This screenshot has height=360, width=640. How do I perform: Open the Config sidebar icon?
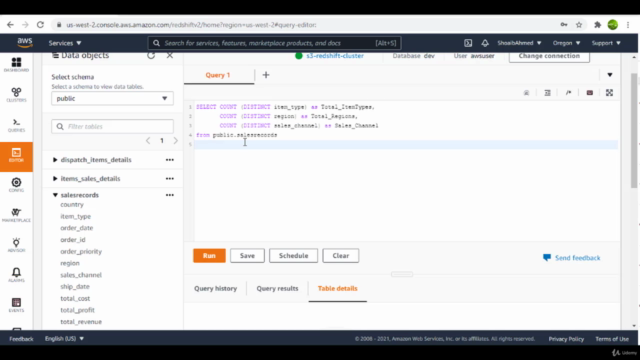click(16, 185)
